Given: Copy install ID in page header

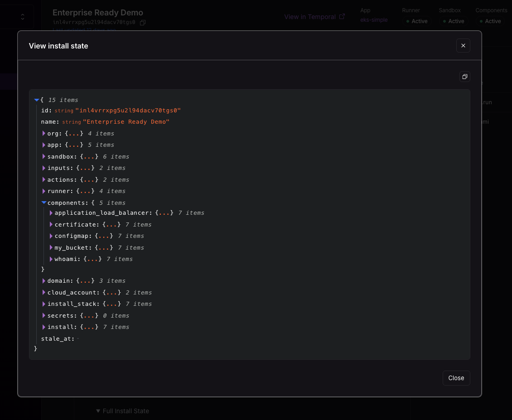Looking at the screenshot, I should coord(143,23).
